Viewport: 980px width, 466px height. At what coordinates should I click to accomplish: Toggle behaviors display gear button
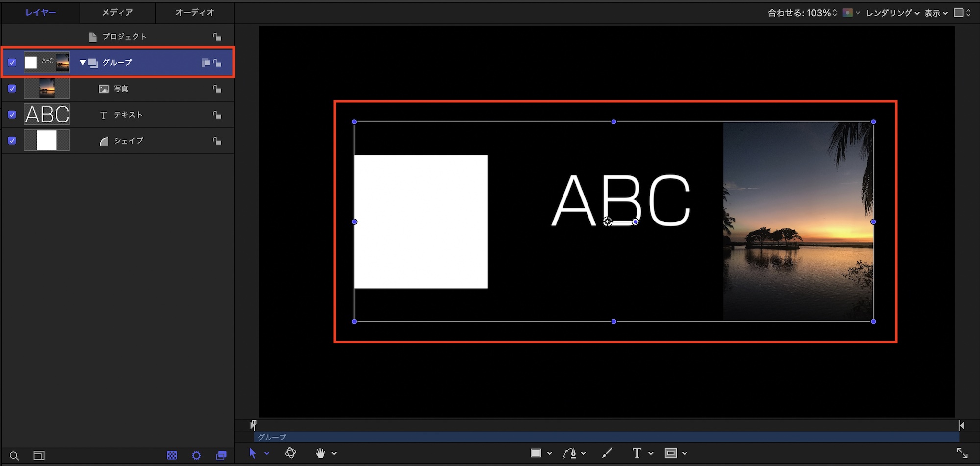click(196, 456)
